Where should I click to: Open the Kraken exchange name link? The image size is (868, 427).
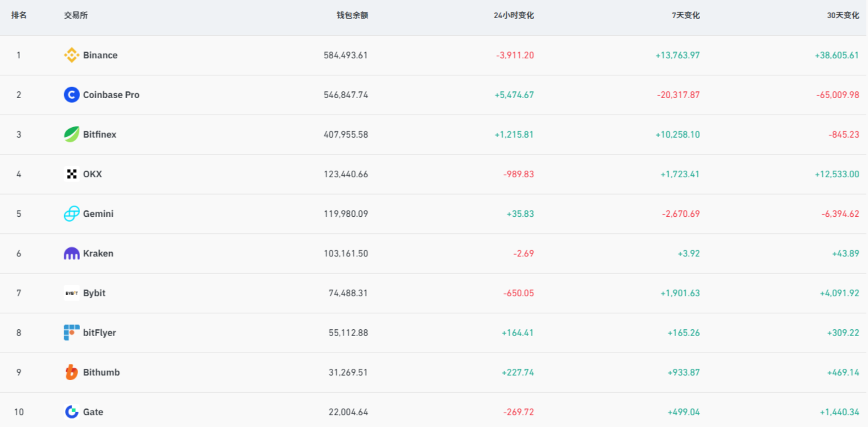pos(98,254)
